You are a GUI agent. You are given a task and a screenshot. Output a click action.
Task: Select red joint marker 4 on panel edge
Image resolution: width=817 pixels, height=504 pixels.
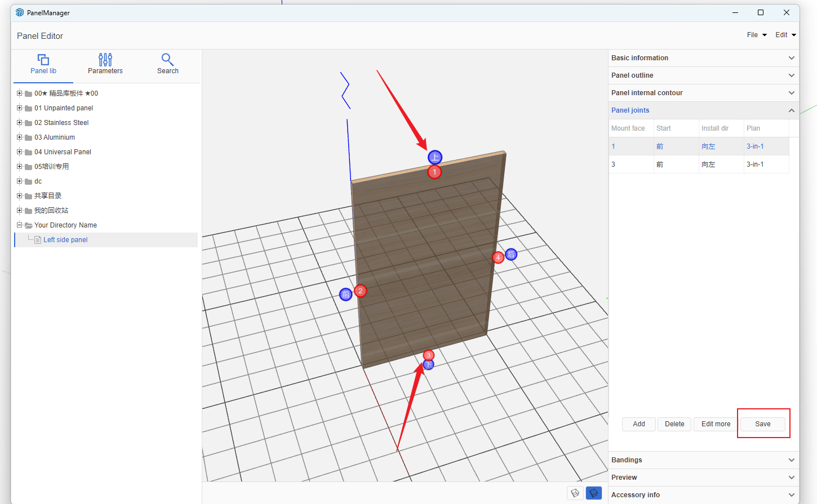pyautogui.click(x=498, y=258)
